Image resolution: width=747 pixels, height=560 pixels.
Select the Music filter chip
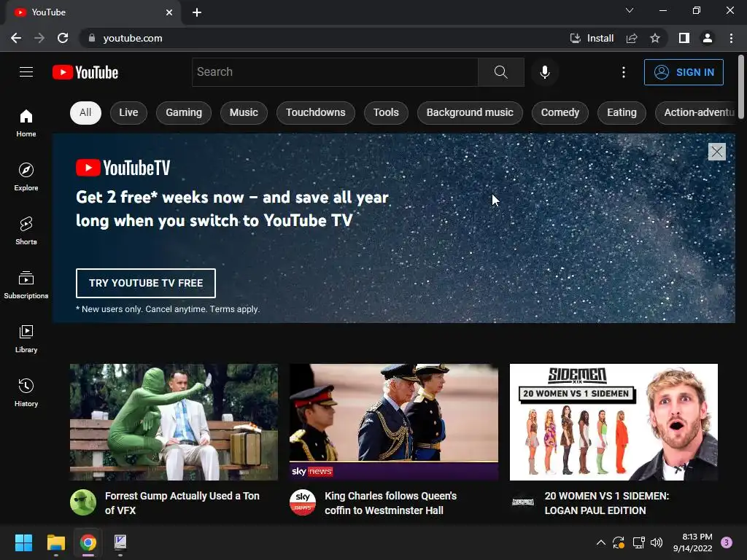[244, 113]
